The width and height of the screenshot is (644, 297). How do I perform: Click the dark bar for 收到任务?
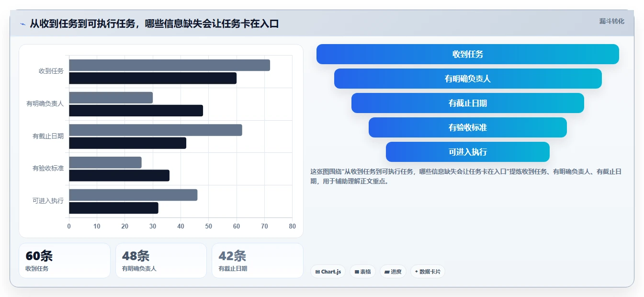(x=153, y=78)
